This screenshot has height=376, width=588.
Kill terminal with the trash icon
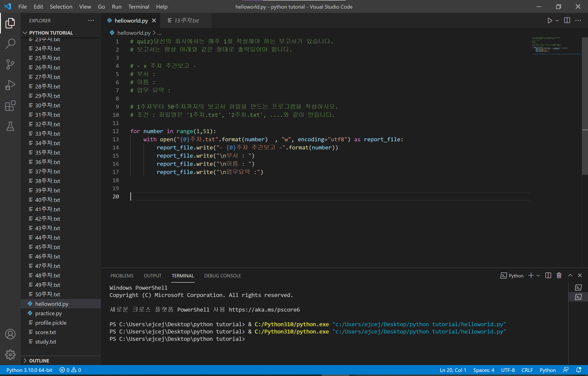559,276
